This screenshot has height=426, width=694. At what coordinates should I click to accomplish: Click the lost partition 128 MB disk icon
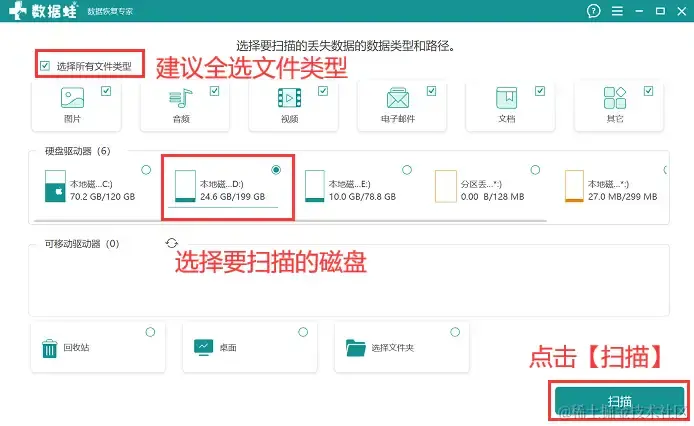tap(446, 186)
